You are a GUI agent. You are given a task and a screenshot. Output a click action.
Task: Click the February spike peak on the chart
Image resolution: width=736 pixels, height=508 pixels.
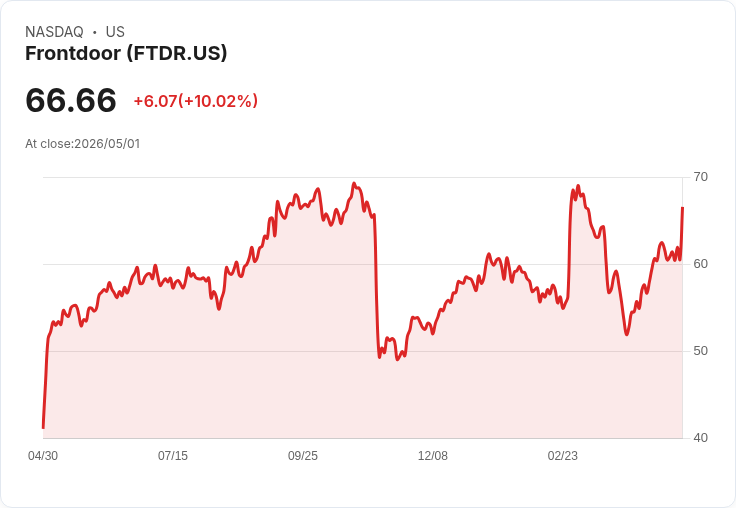tap(578, 186)
